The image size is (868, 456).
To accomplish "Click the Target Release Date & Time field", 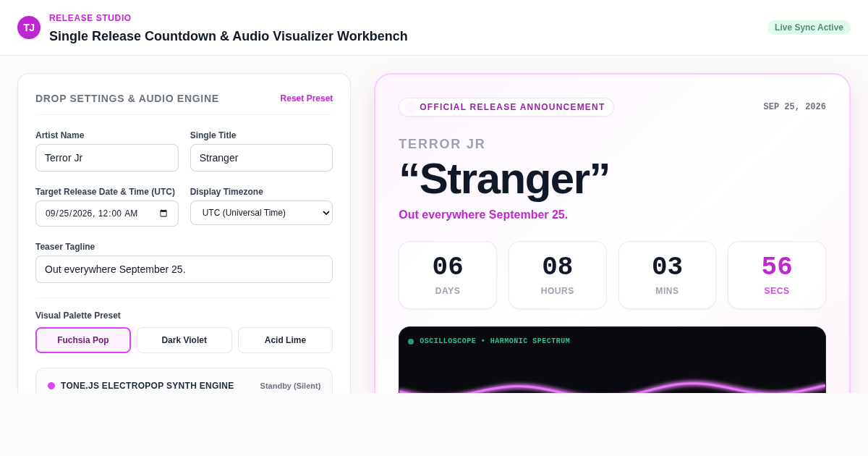I will (107, 214).
